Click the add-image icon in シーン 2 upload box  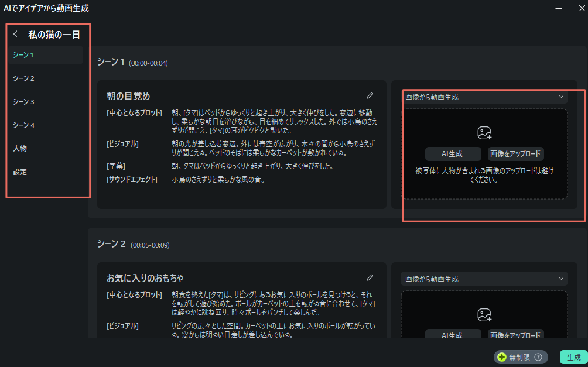coord(484,315)
